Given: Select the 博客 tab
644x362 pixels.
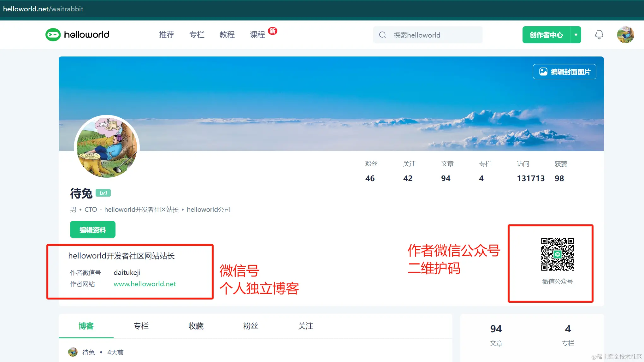Looking at the screenshot, I should pos(86,326).
